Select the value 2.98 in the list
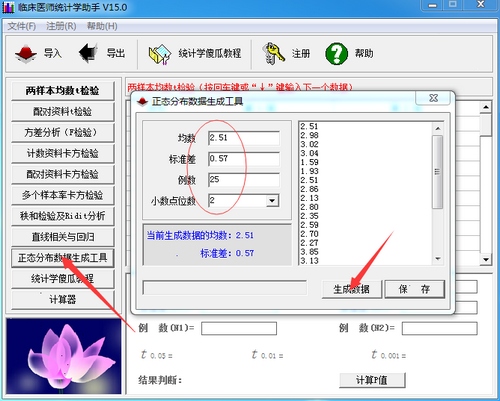This screenshot has height=401, width=500. [x=309, y=136]
